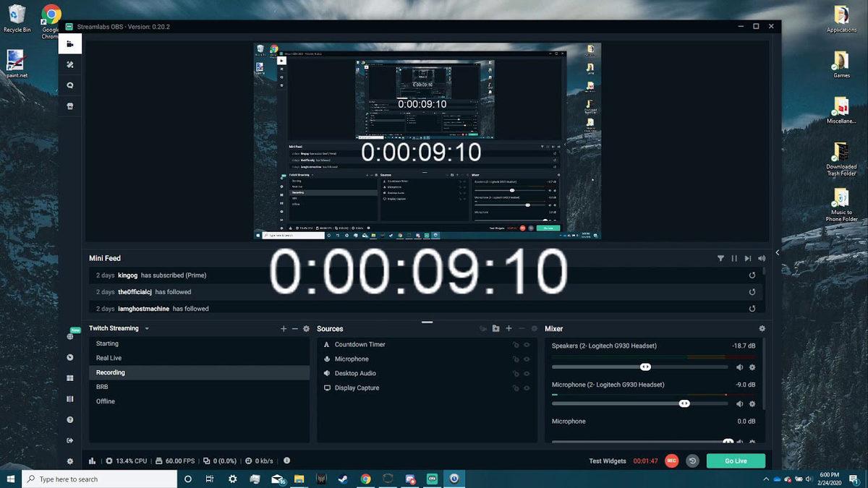The height and width of the screenshot is (488, 868).
Task: Select the Offline scene in the scenes list
Action: [x=106, y=401]
